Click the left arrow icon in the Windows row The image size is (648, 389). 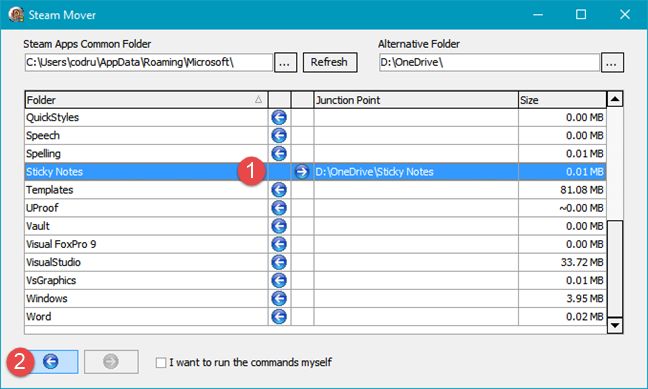tap(279, 298)
